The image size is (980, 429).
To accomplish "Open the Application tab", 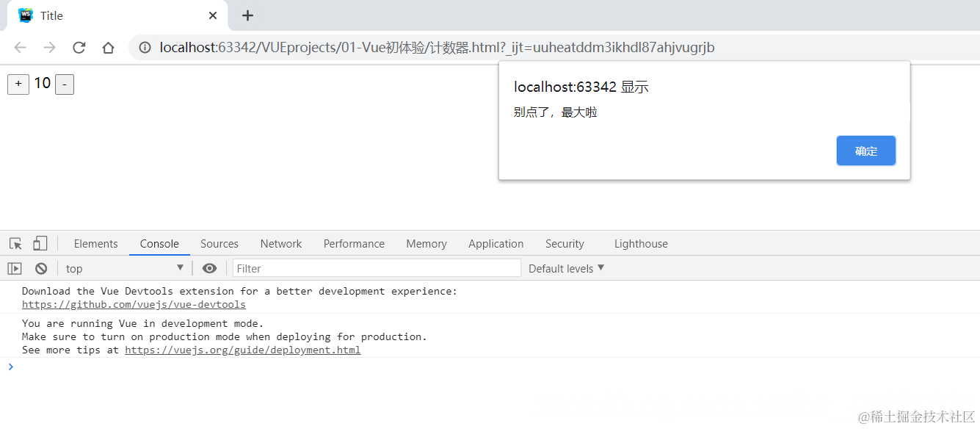I will pyautogui.click(x=496, y=244).
